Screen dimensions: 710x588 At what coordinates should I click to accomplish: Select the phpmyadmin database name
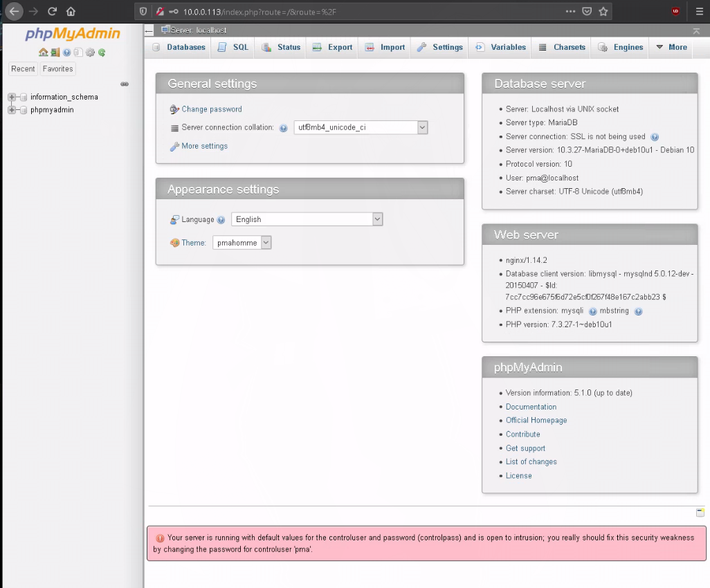[x=52, y=109]
